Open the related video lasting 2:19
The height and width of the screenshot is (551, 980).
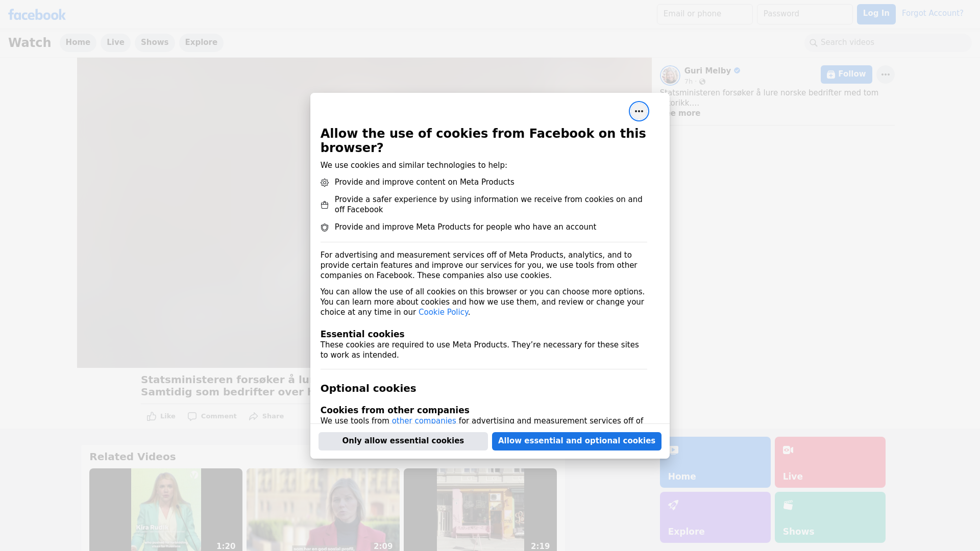click(480, 510)
